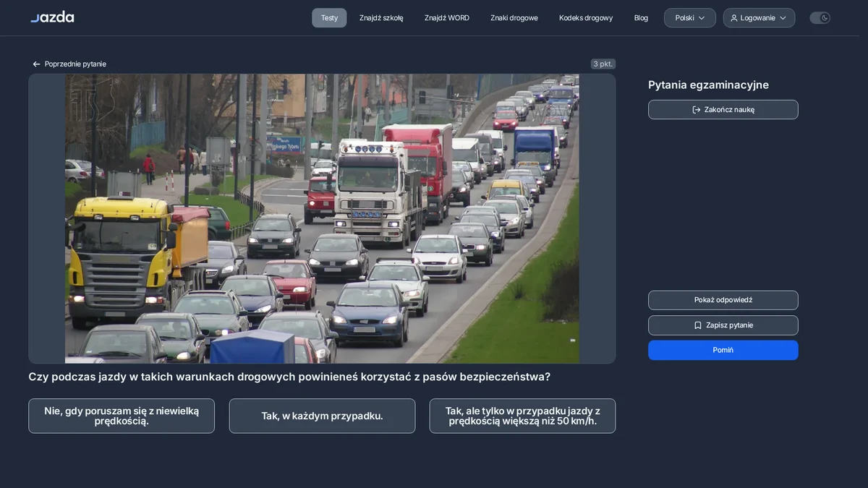Open the Polski language dropdown
868x488 pixels.
point(690,18)
